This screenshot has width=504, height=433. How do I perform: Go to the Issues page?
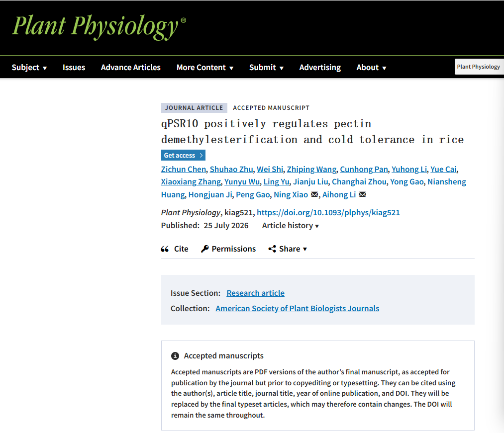pos(74,68)
